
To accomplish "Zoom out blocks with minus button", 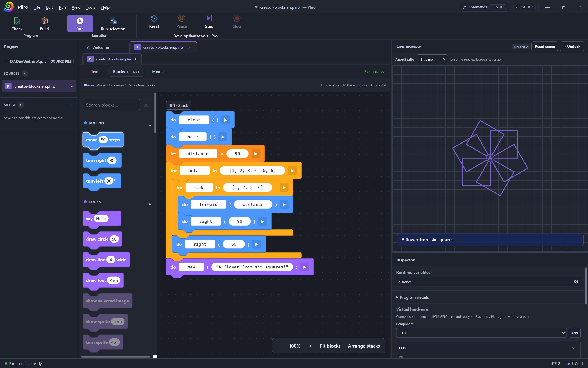I will pos(279,346).
